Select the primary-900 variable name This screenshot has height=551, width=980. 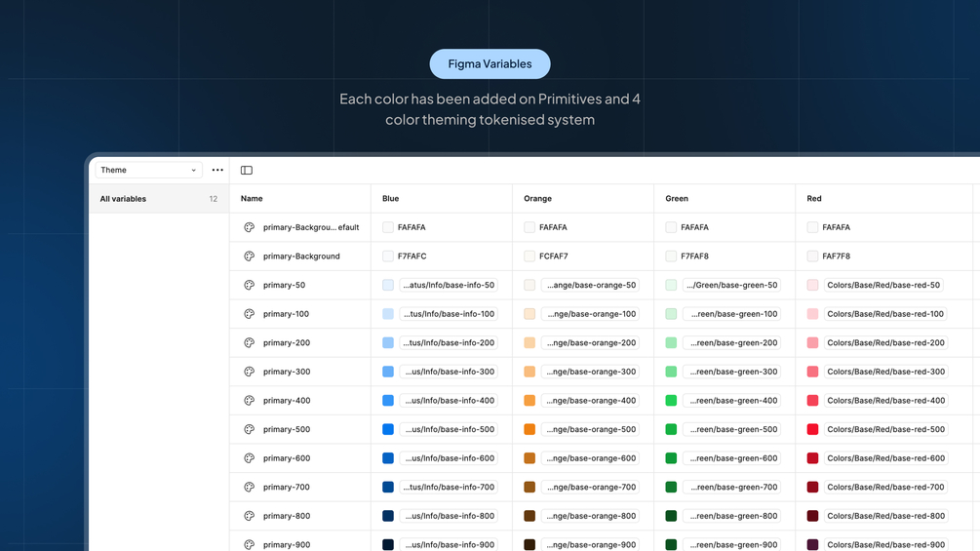coord(287,545)
